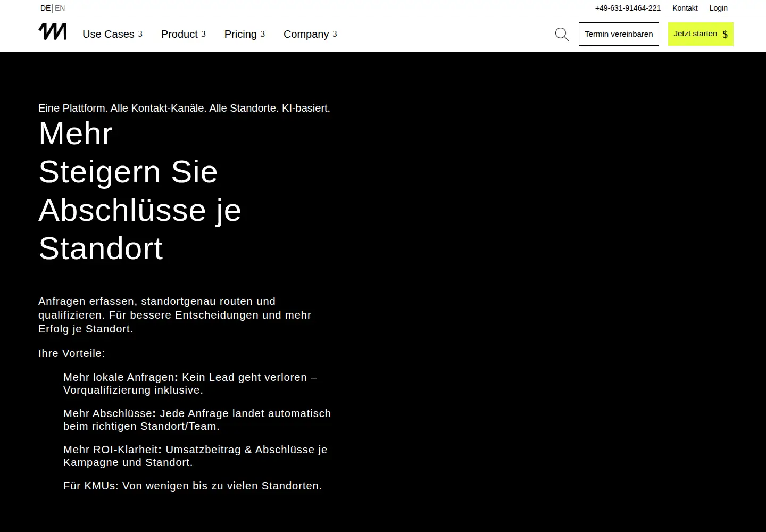Click the Termin vereinbaren button

619,34
